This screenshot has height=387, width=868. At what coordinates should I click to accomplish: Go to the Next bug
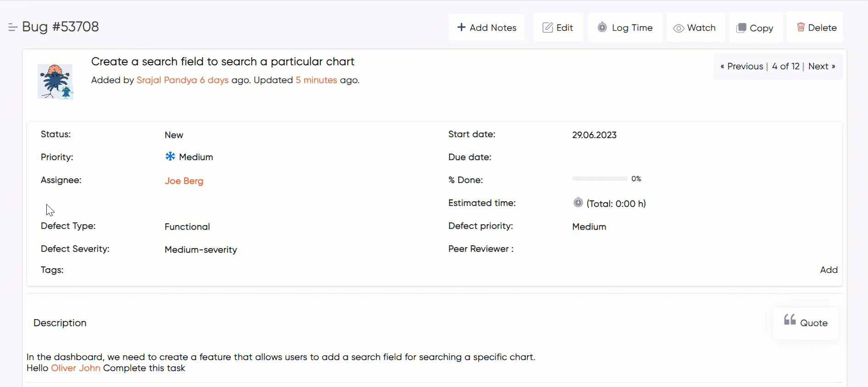(821, 66)
